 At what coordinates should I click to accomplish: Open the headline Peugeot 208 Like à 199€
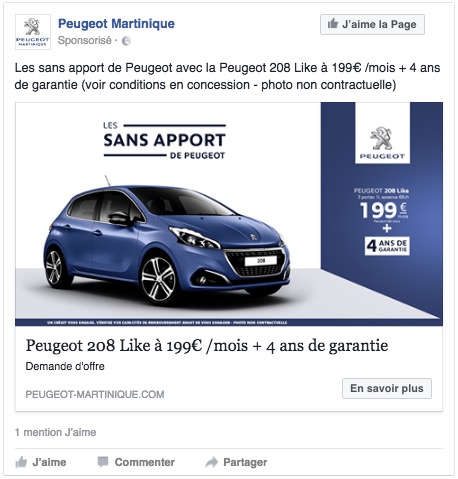(207, 346)
